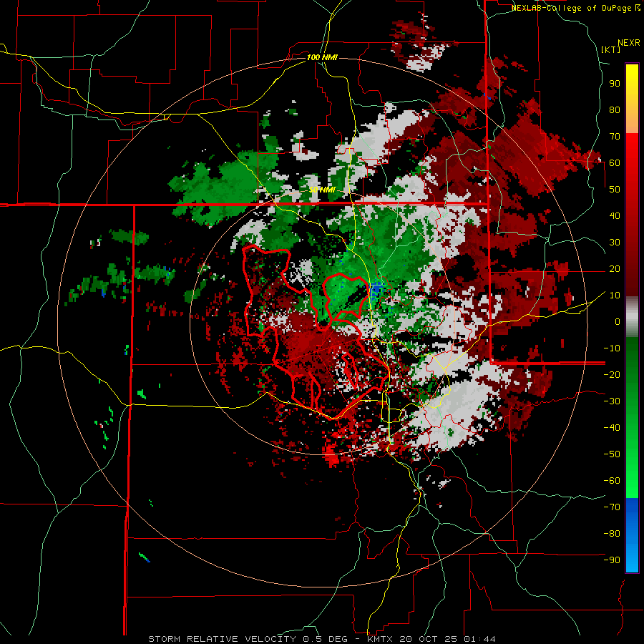Click the '-60' value on the velocity scale
Image resolution: width=644 pixels, height=644 pixels.
[x=612, y=481]
